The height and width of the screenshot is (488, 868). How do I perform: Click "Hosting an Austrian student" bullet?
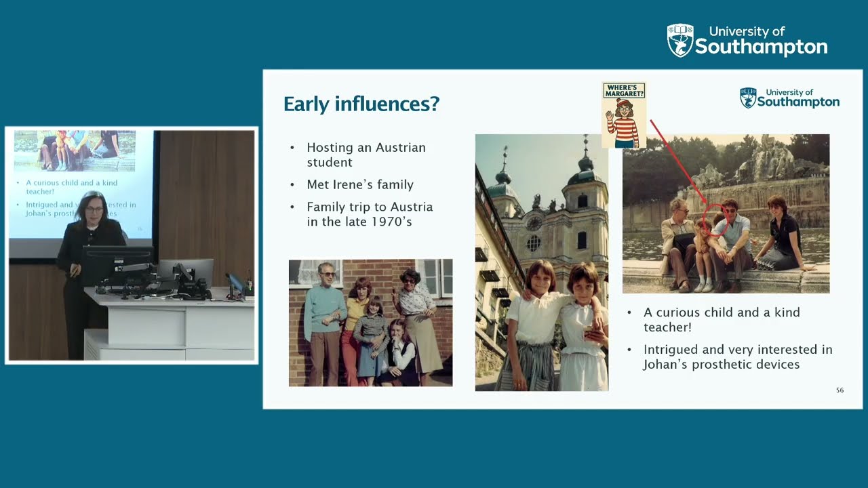coord(366,155)
